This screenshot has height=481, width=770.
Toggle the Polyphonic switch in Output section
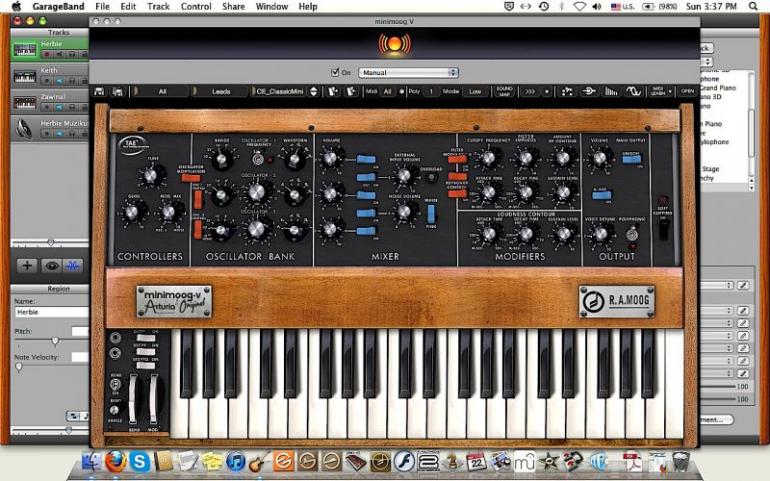(632, 234)
